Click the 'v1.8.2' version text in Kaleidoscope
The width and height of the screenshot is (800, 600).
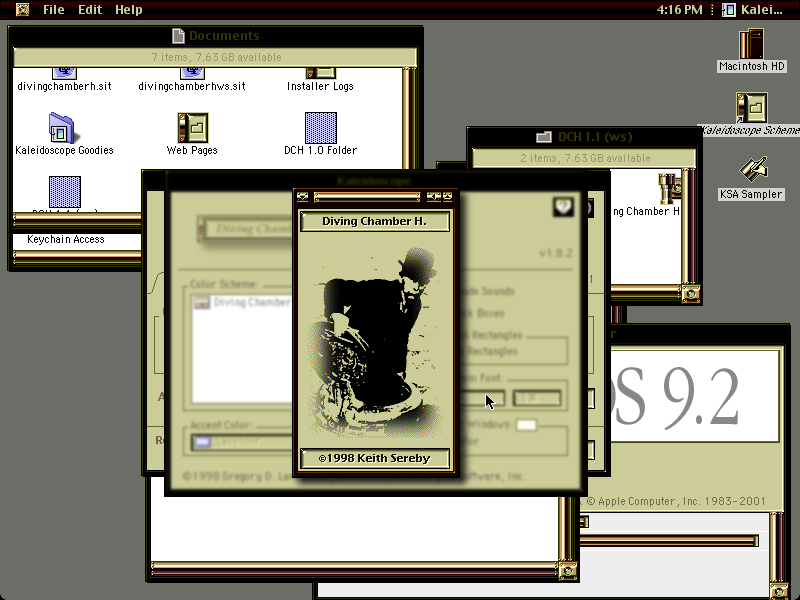[x=556, y=253]
